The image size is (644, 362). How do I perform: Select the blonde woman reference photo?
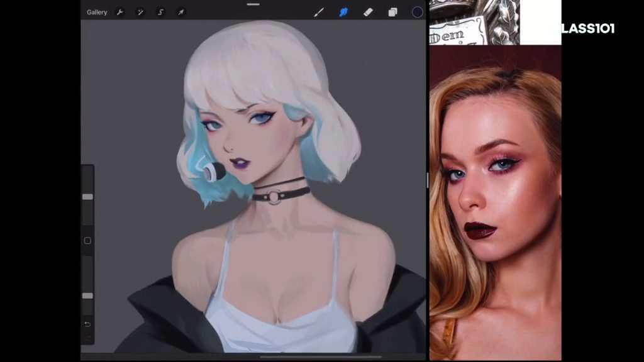pos(496,203)
